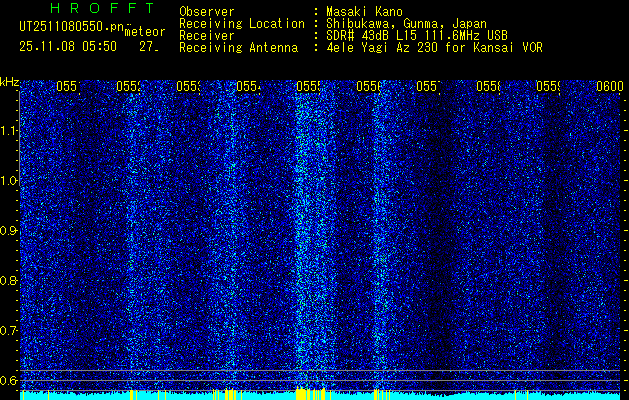Click the 'Receiver' field label
This screenshot has width=629, height=400.
(x=207, y=36)
